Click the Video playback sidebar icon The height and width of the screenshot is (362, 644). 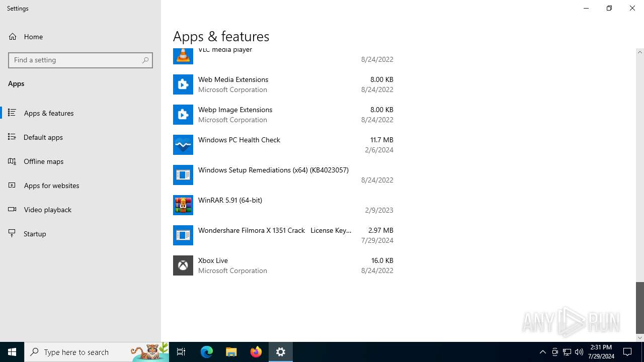pyautogui.click(x=12, y=210)
